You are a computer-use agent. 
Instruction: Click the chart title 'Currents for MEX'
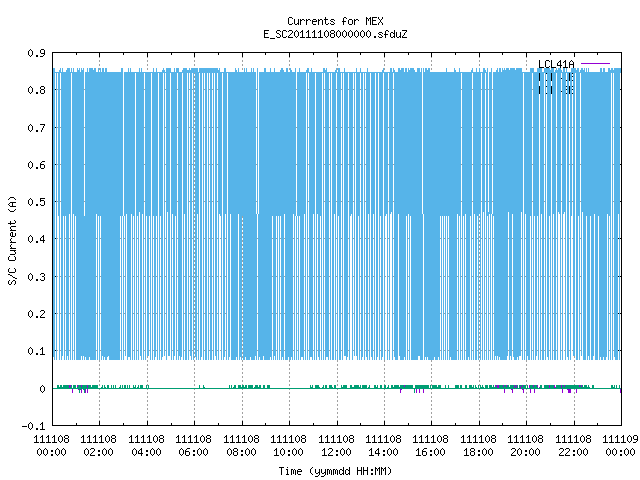335,21
